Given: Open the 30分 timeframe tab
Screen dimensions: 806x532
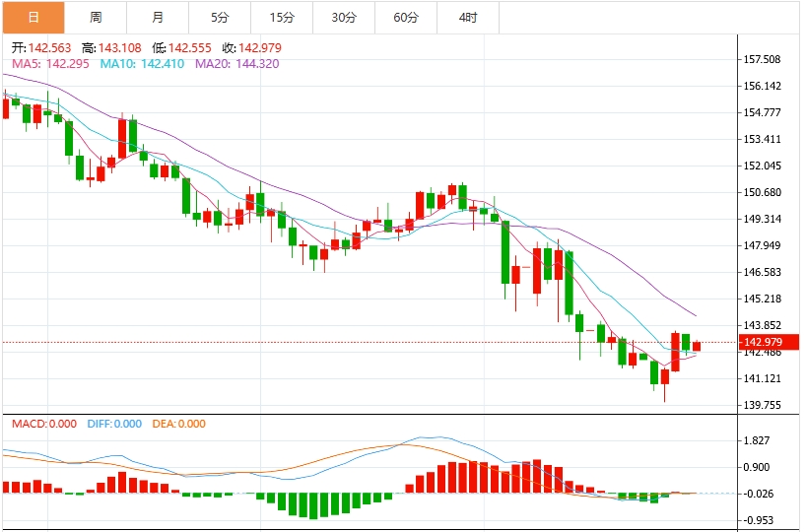Looking at the screenshot, I should click(344, 18).
